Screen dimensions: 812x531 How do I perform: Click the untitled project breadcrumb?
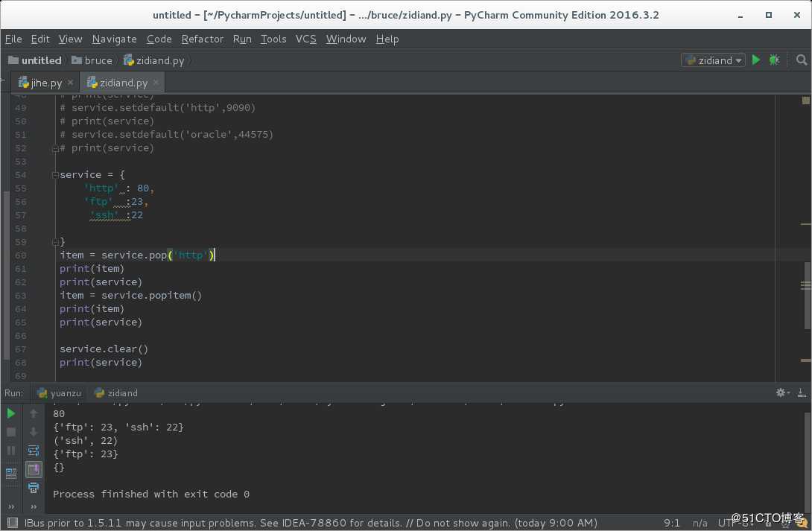(x=35, y=60)
